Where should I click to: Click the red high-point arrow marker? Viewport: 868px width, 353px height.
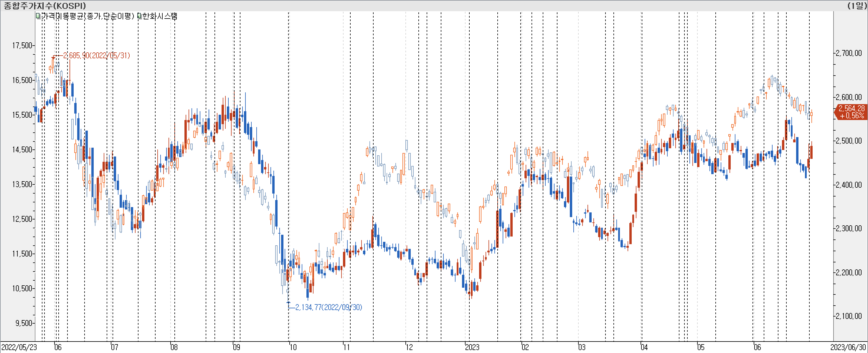(x=53, y=58)
